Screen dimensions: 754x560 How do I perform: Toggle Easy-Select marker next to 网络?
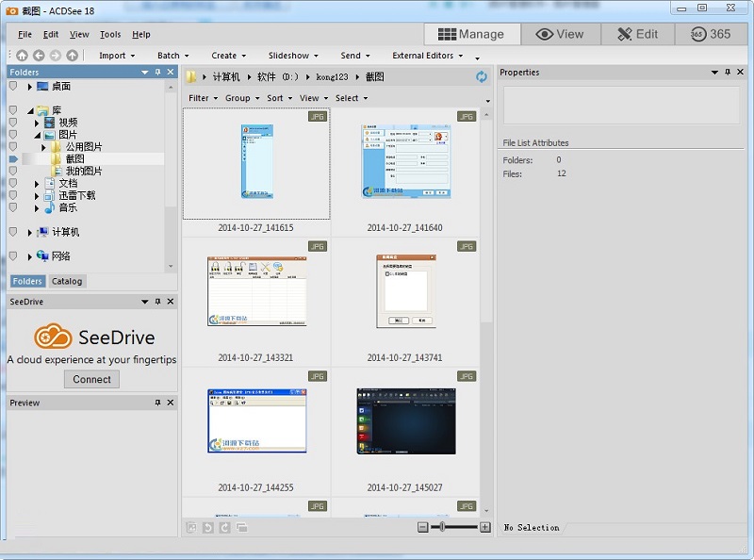click(13, 256)
